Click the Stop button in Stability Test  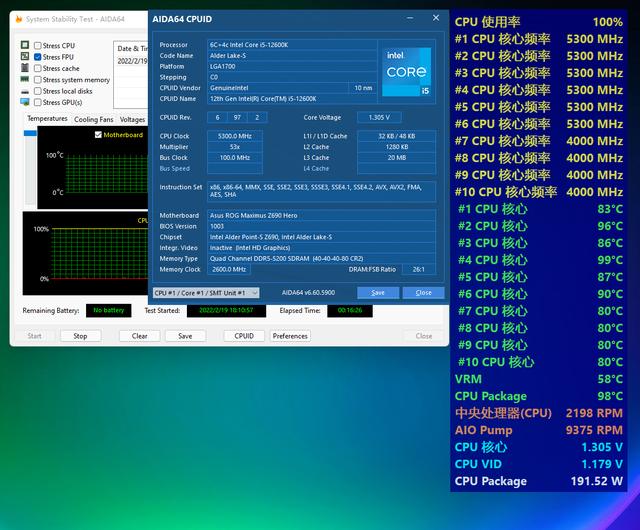[x=80, y=336]
